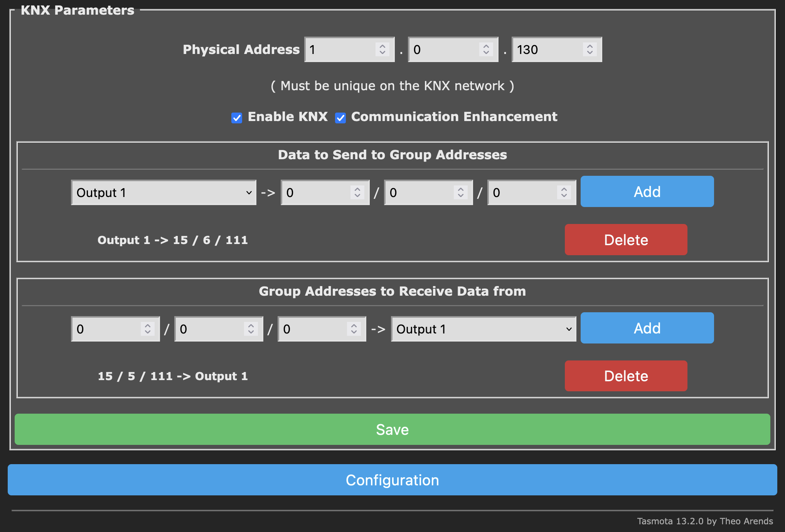Increment the first send group address number
The height and width of the screenshot is (532, 785).
coord(357,189)
